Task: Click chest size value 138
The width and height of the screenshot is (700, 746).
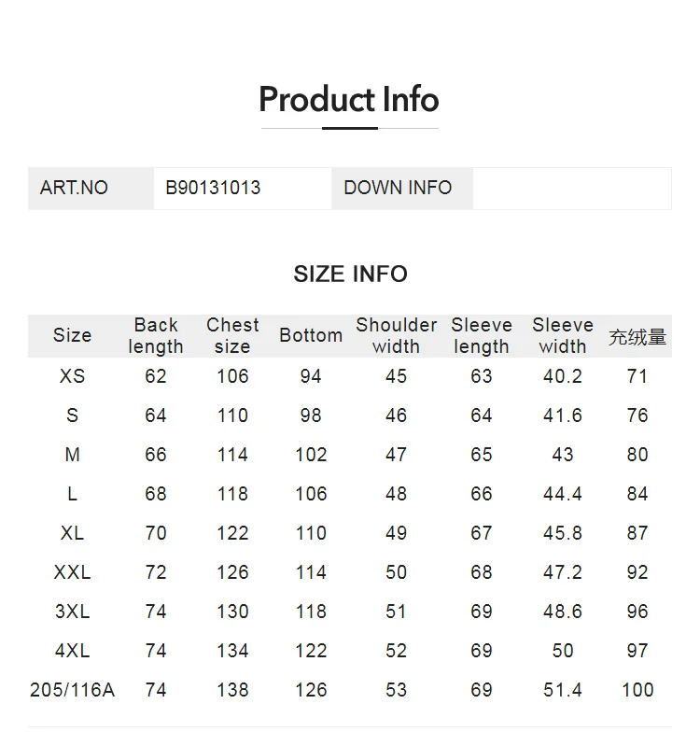Action: (x=232, y=690)
